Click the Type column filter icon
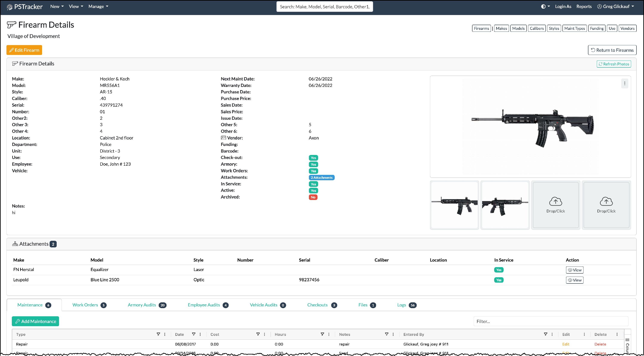644x356 pixels. pyautogui.click(x=158, y=334)
